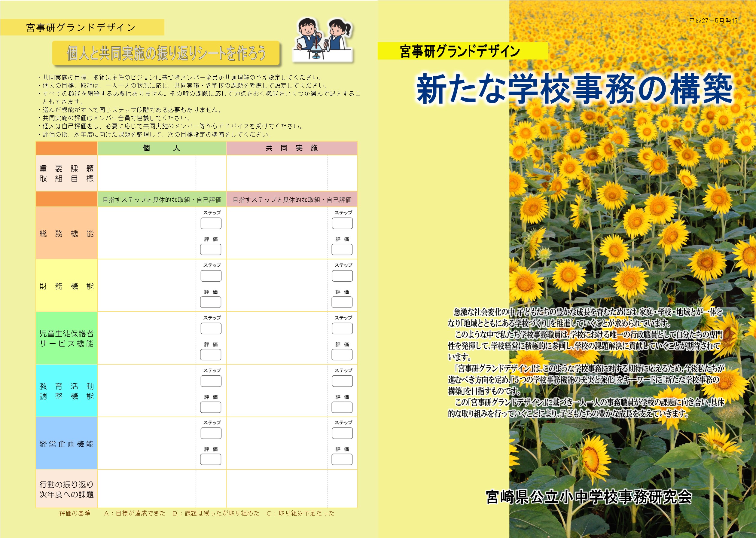The width and height of the screenshot is (756, 538).
Task: Click the 新たな学校事務の構築 main title
Action: tap(574, 89)
